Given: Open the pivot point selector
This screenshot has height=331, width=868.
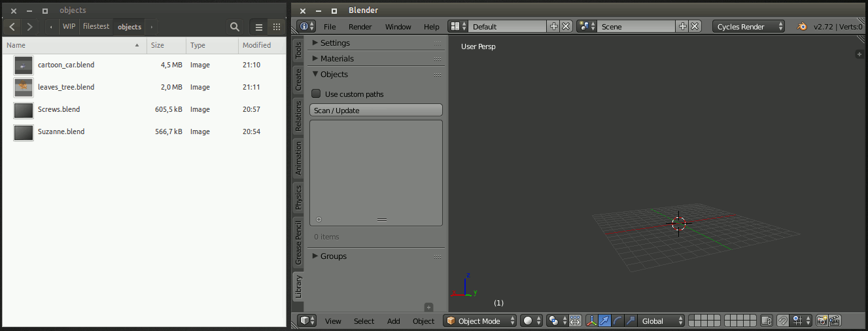Looking at the screenshot, I should (x=557, y=321).
